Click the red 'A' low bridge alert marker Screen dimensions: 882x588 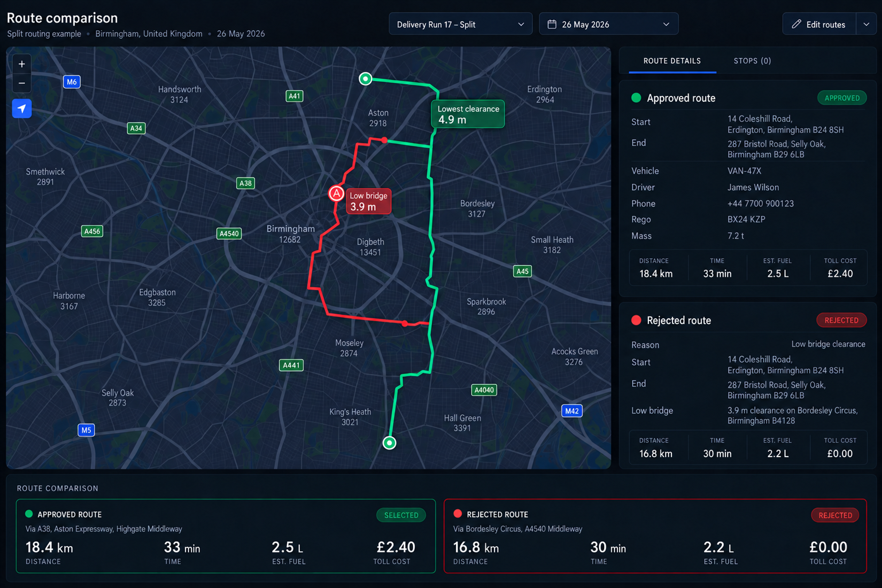coord(336,193)
